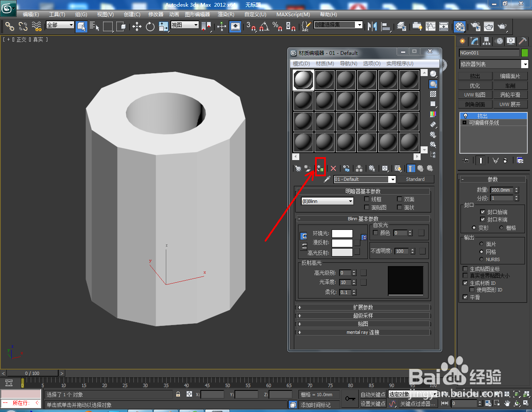This screenshot has width=532, height=412.
Task: Click the red X Reset Map icon
Action: pos(333,168)
